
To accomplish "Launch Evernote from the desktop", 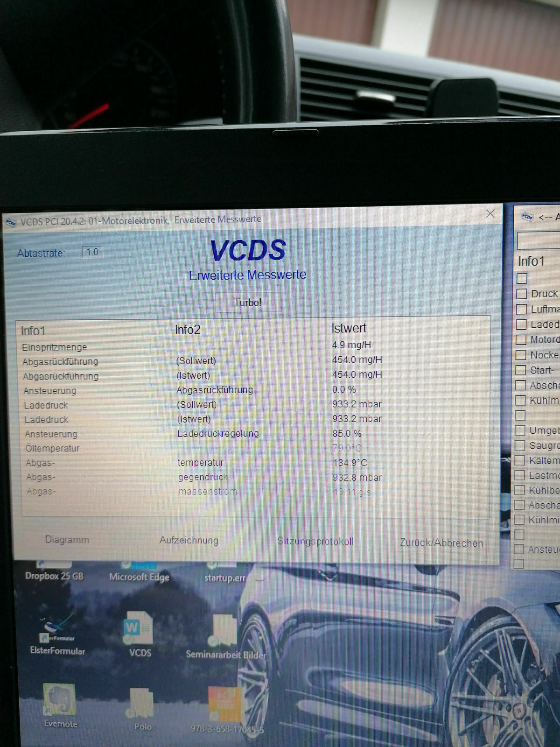I will [x=60, y=706].
